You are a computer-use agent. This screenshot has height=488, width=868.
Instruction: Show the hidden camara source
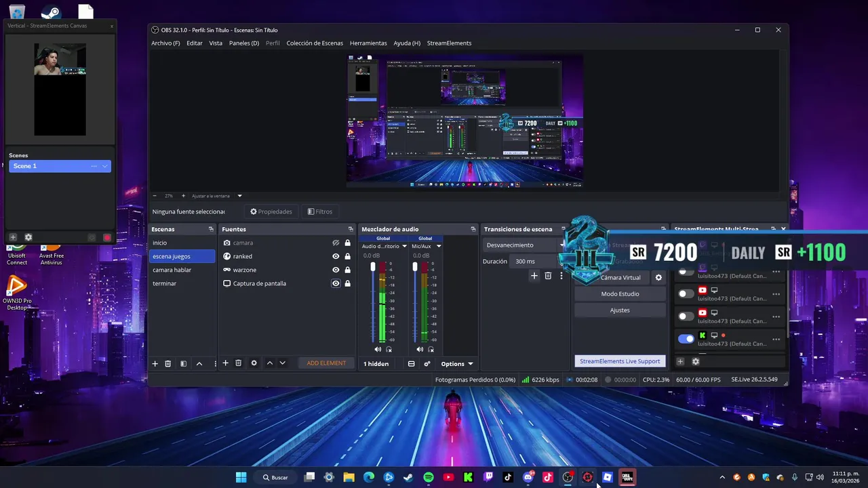pyautogui.click(x=336, y=243)
